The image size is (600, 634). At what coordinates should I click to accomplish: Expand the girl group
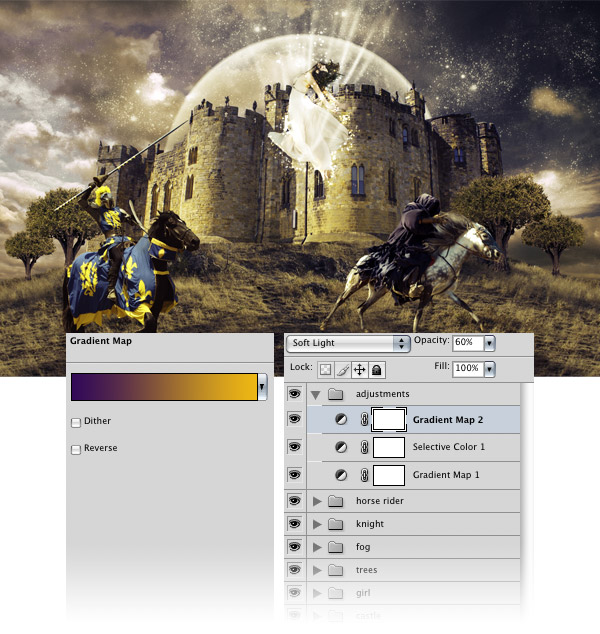tap(317, 593)
